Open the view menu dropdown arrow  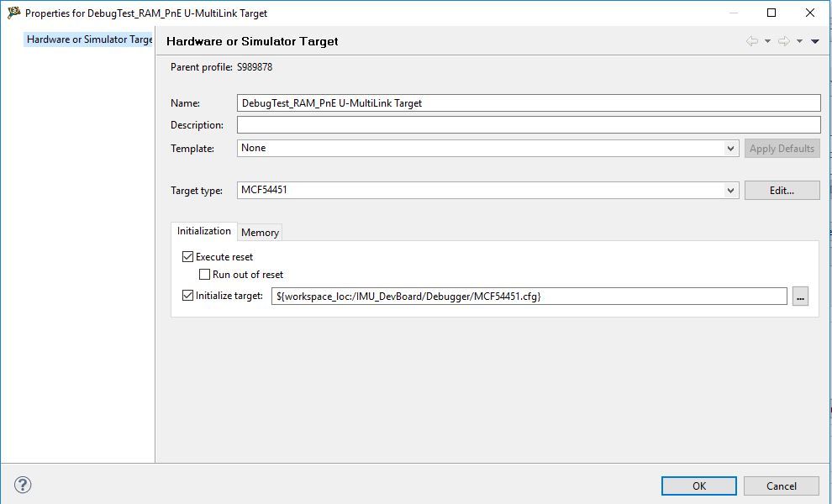815,41
